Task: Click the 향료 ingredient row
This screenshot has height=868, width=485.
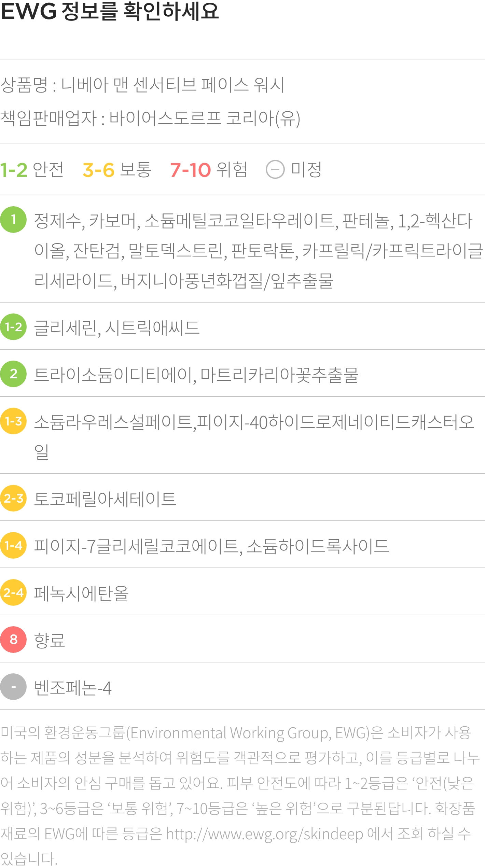Action: pos(242,640)
